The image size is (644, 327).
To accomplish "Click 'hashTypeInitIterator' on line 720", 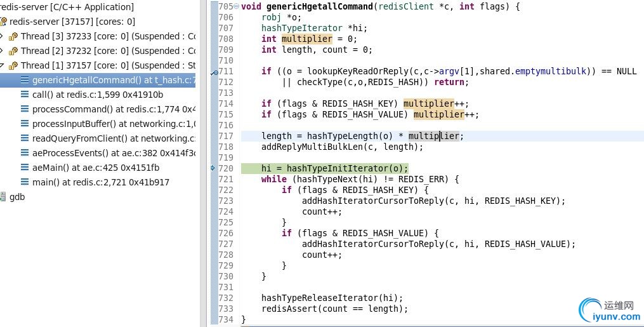I will pos(337,168).
